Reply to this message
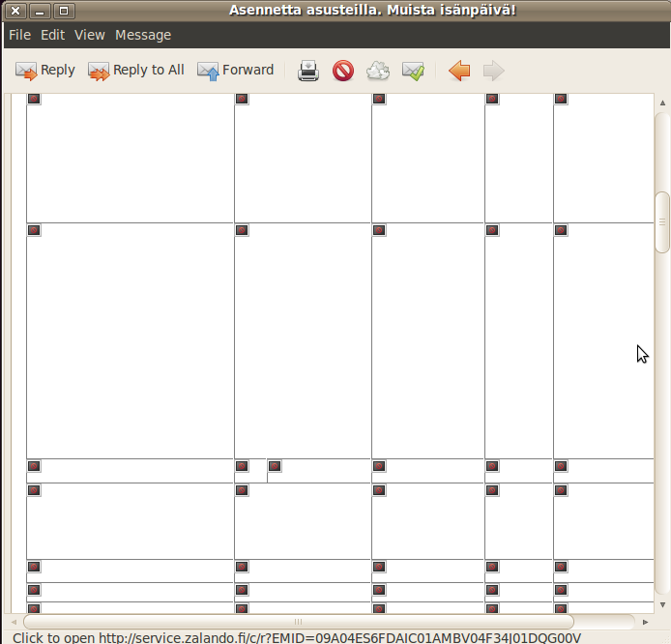 point(44,71)
